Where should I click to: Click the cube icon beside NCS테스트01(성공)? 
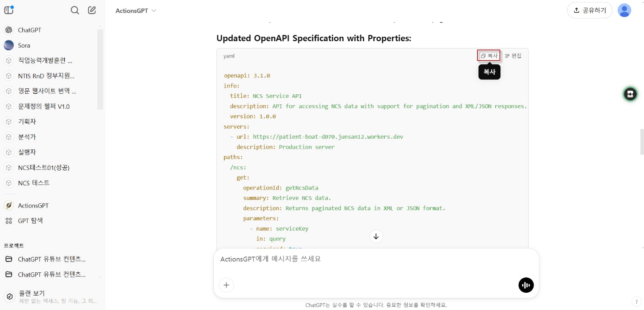(9, 168)
